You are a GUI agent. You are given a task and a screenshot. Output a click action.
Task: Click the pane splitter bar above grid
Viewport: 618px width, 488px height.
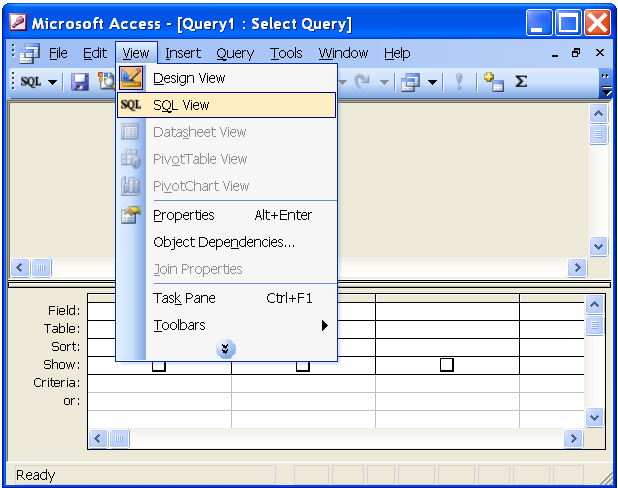(309, 285)
